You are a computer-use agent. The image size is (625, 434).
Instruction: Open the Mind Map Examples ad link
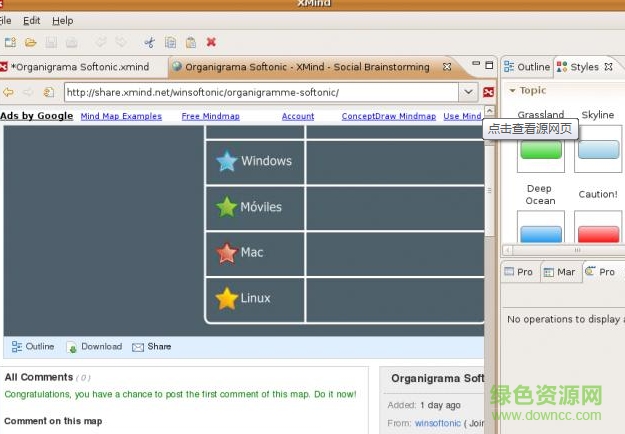click(121, 116)
